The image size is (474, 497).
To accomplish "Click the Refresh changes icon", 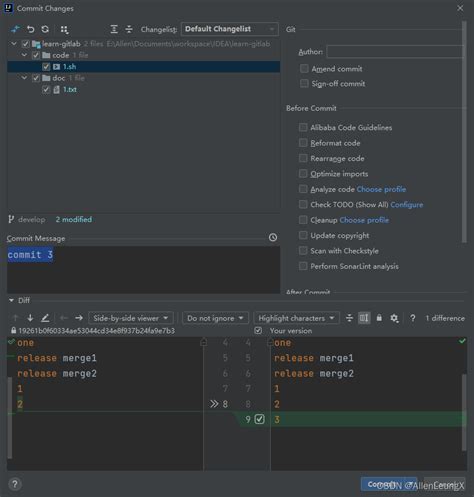I will coord(45,29).
